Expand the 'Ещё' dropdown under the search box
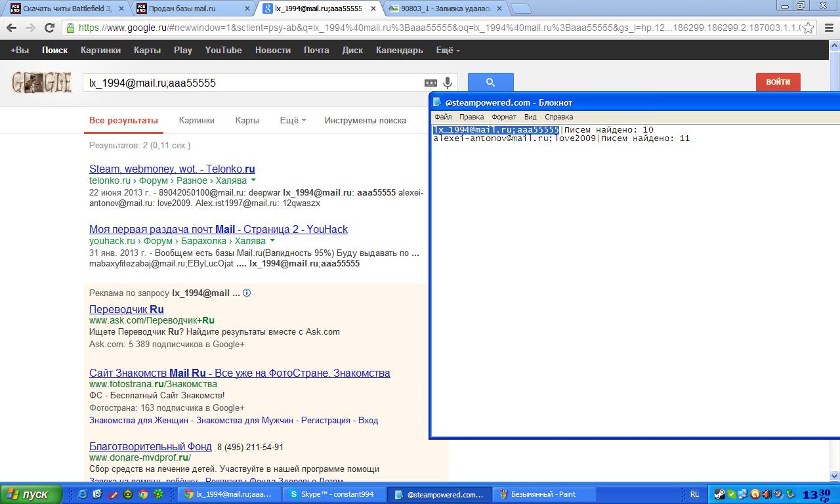 [x=293, y=120]
